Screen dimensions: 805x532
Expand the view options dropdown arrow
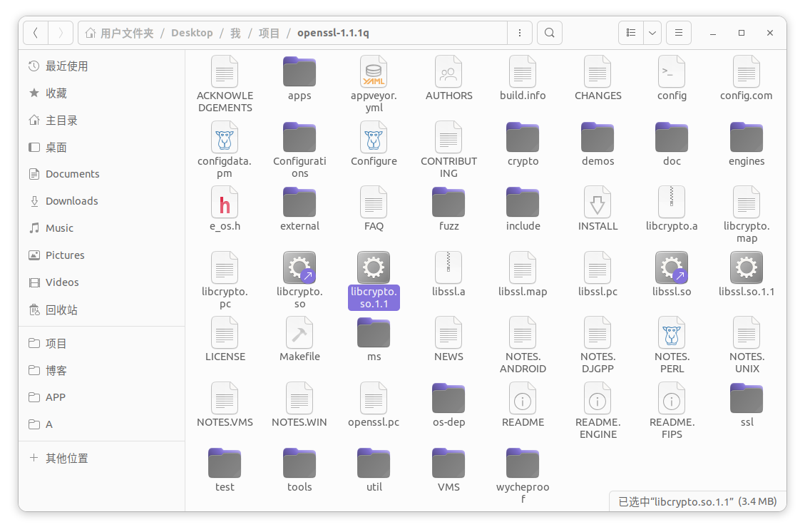pyautogui.click(x=652, y=33)
